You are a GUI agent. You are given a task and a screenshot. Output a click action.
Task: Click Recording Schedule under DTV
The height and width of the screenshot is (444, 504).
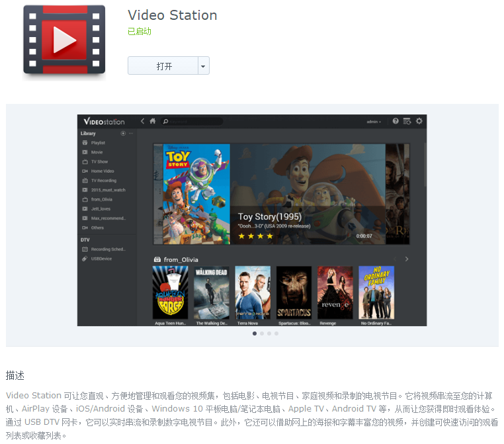coord(107,249)
